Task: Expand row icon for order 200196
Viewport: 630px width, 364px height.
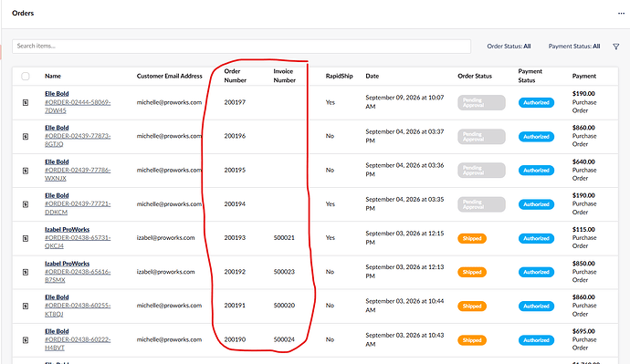Action: [26, 137]
